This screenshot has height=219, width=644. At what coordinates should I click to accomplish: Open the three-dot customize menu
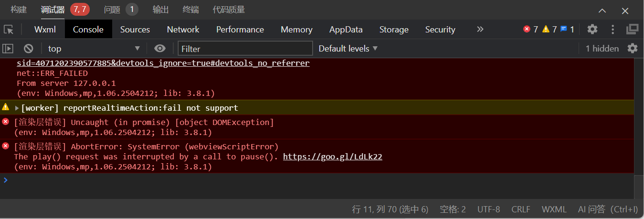point(613,29)
